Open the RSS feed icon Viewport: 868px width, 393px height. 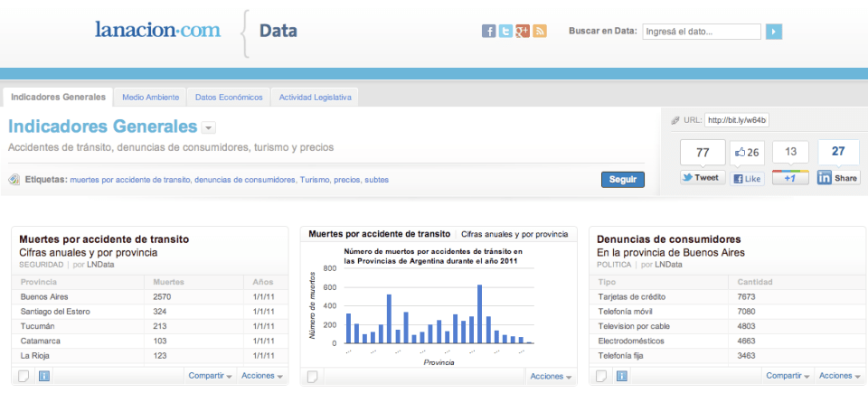tap(540, 32)
